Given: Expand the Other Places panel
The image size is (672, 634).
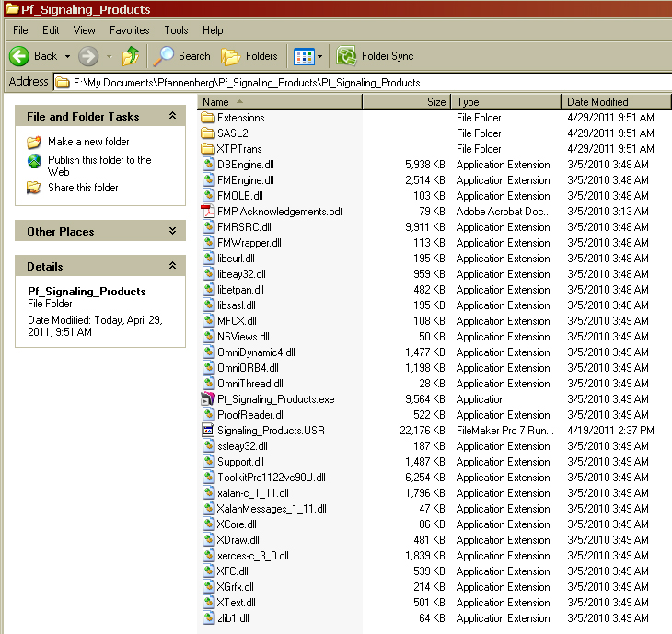Looking at the screenshot, I should click(x=172, y=232).
